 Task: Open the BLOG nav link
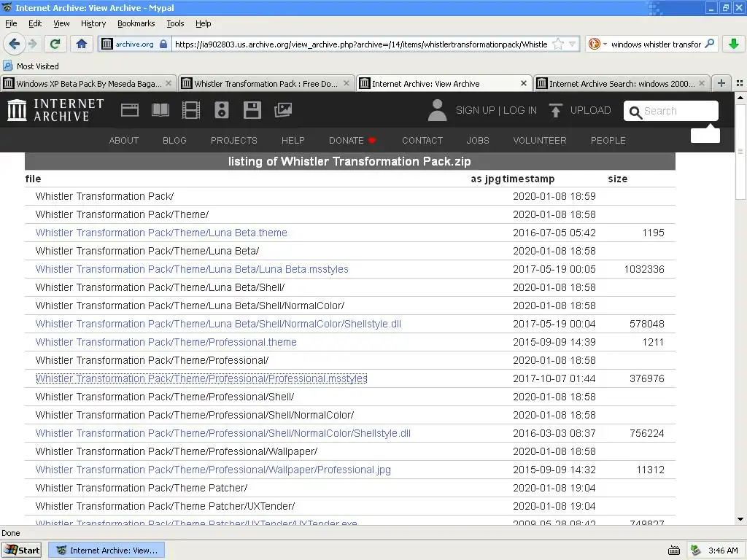pos(174,141)
